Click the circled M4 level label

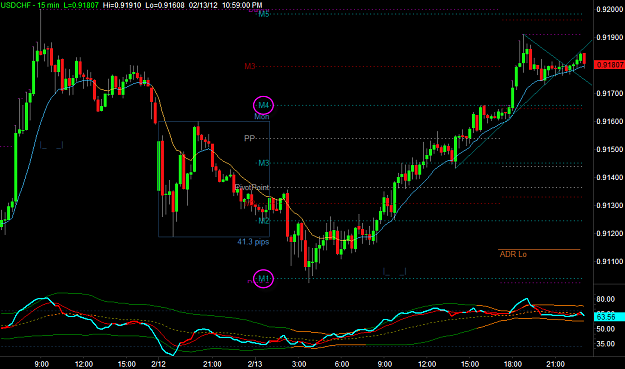(264, 105)
